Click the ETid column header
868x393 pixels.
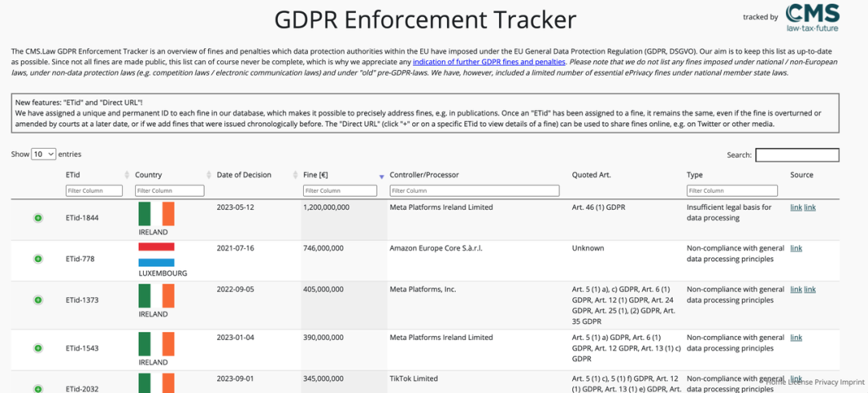pos(74,175)
